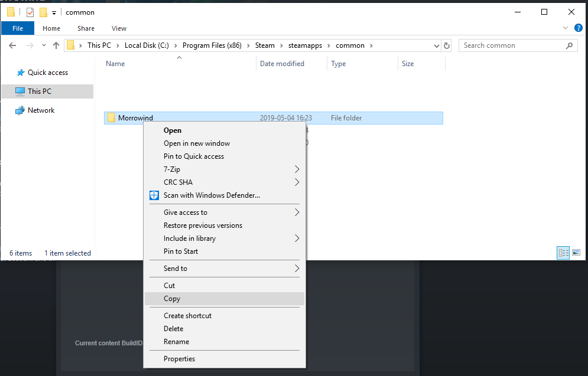The image size is (588, 376).
Task: Choose Properties from the context menu
Action: point(224,359)
